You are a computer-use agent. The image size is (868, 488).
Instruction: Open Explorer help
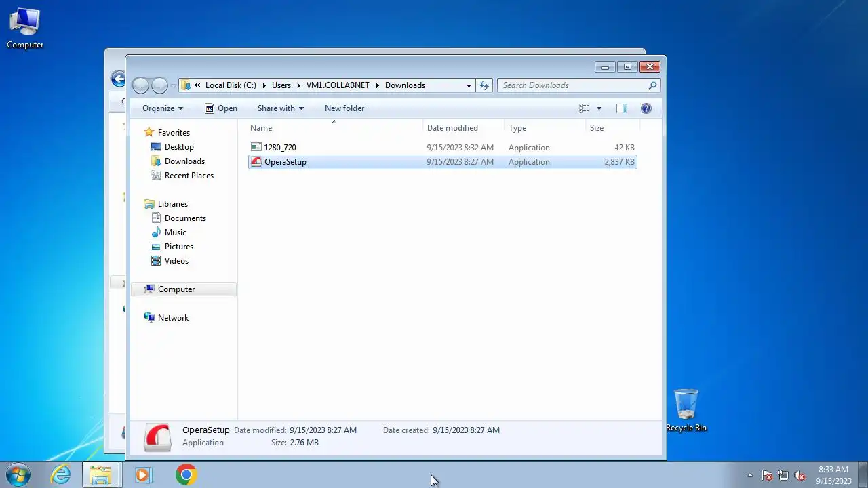[646, 108]
